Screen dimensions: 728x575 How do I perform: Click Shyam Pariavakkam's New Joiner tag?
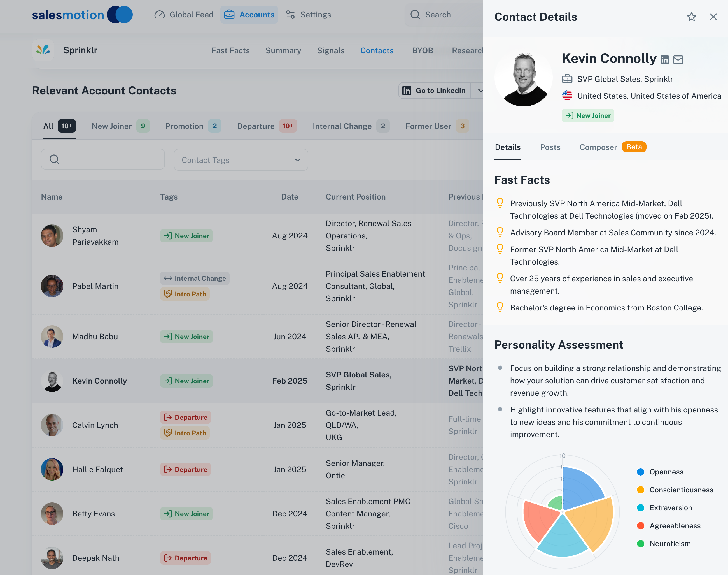coord(186,236)
